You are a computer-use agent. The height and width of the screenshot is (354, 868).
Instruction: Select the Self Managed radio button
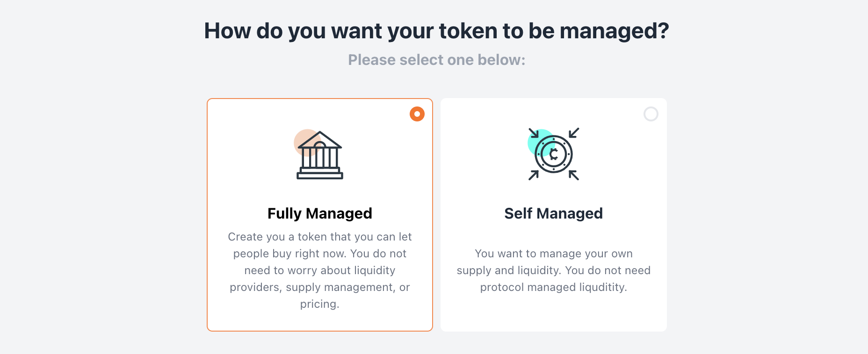[x=651, y=114]
